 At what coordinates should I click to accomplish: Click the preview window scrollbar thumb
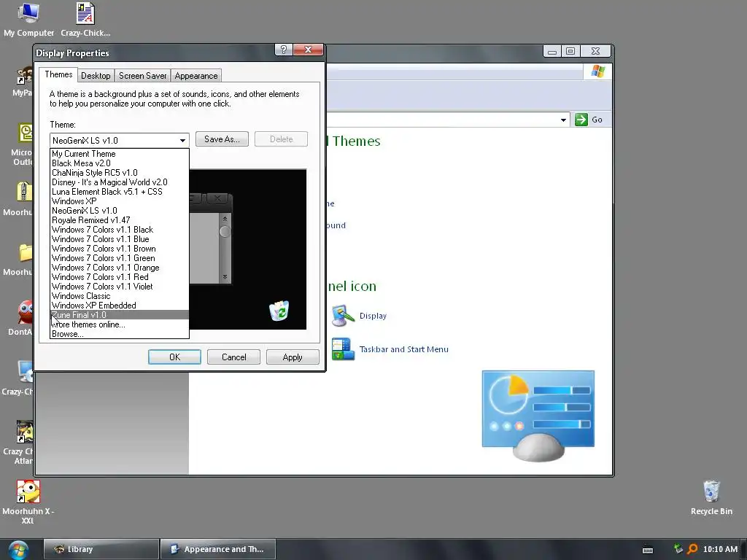click(225, 231)
